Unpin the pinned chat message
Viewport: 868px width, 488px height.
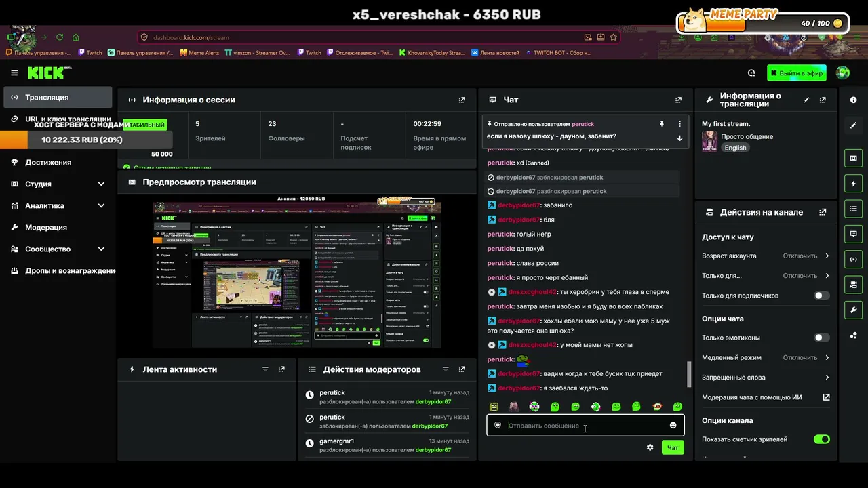661,124
